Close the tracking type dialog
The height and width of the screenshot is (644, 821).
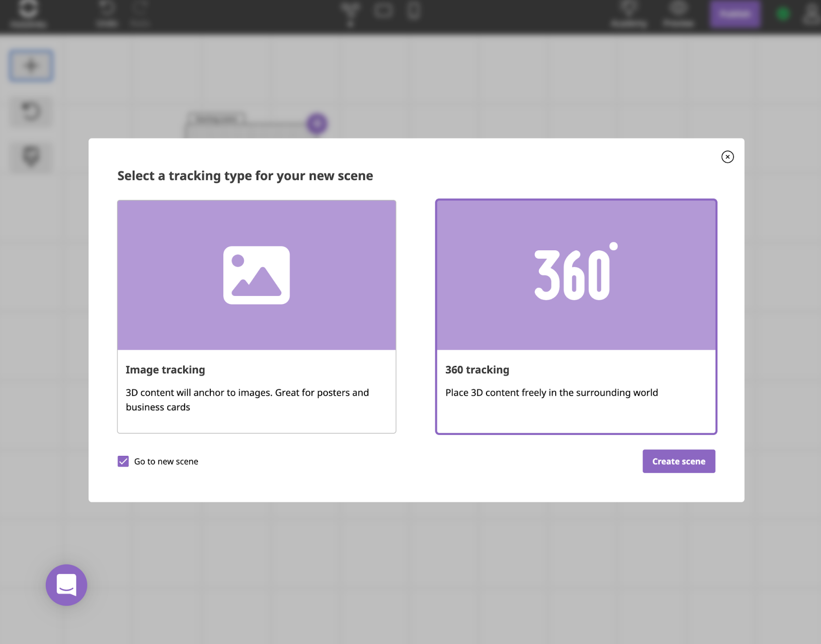[727, 157]
